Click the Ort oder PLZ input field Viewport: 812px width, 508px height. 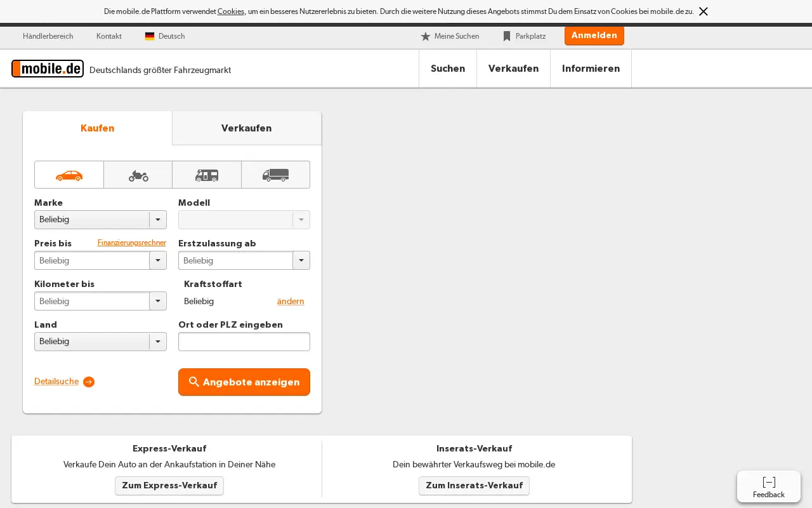(x=244, y=342)
